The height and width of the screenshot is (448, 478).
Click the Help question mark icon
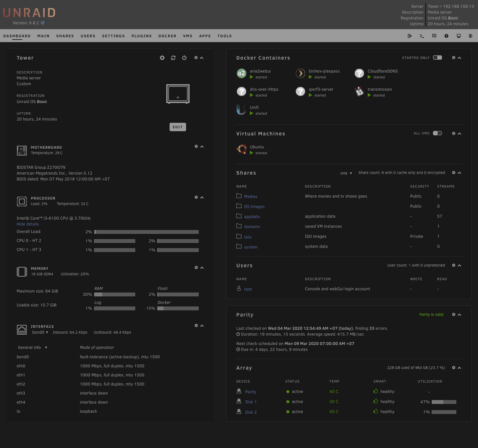(446, 36)
